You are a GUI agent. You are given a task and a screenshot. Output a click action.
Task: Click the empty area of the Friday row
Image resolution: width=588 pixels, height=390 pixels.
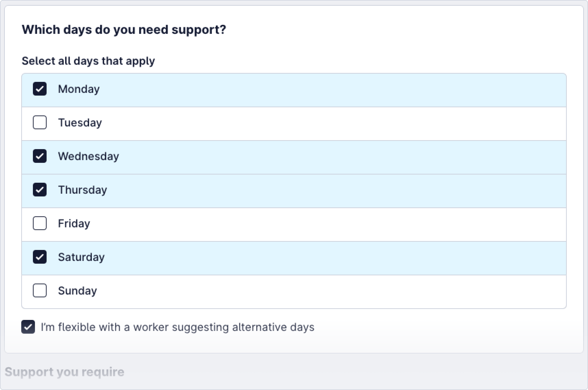(323, 224)
